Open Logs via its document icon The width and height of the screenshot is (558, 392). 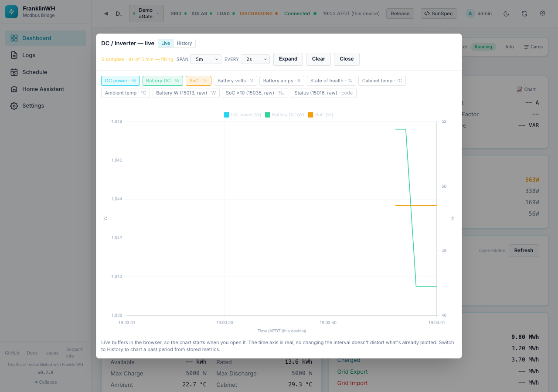tap(14, 55)
